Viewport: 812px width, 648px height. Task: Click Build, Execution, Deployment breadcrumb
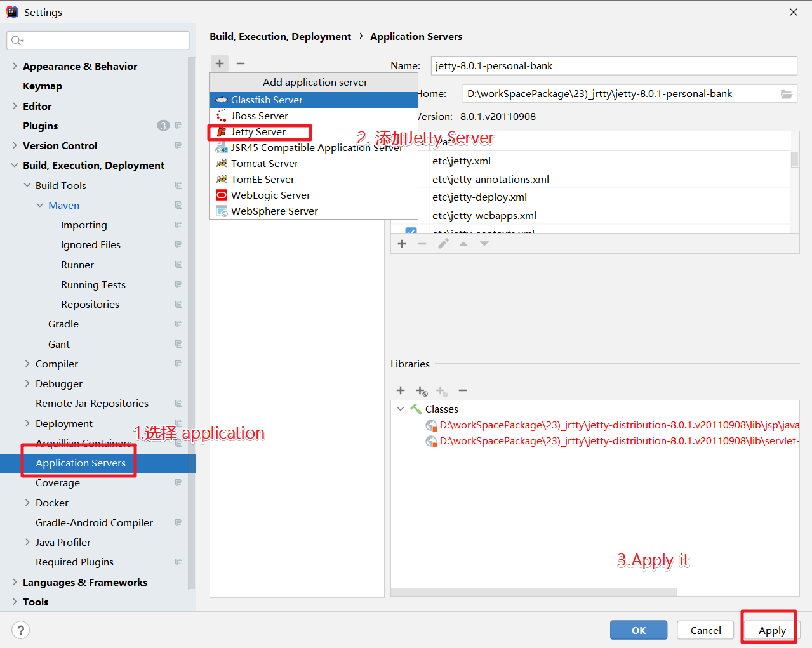coord(280,37)
